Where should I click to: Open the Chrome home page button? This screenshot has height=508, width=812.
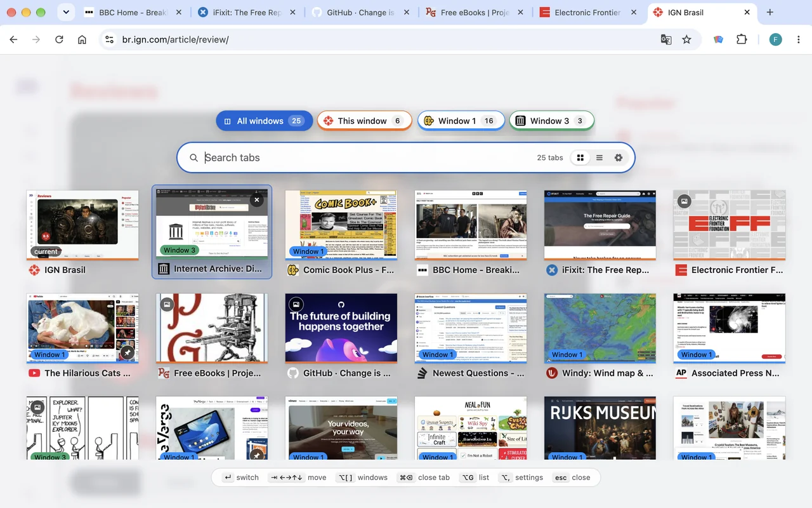(82, 39)
